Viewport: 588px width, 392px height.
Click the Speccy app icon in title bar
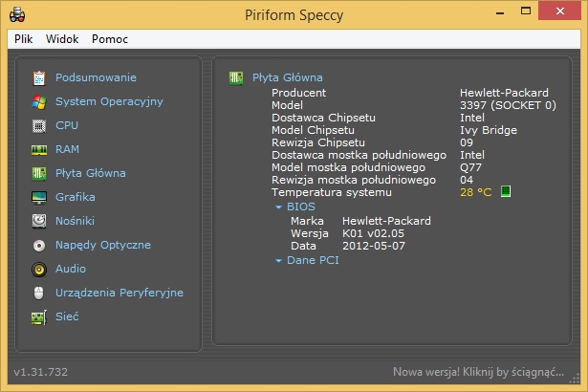tap(17, 14)
